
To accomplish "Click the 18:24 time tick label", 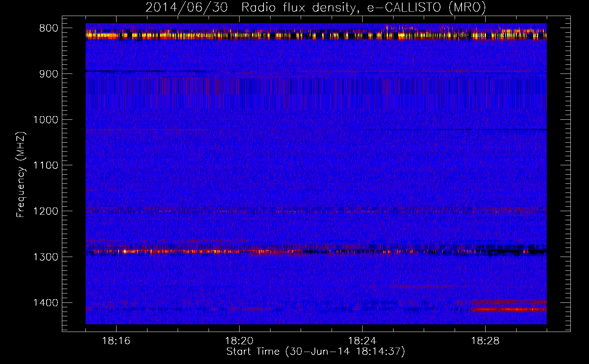I will click(362, 341).
